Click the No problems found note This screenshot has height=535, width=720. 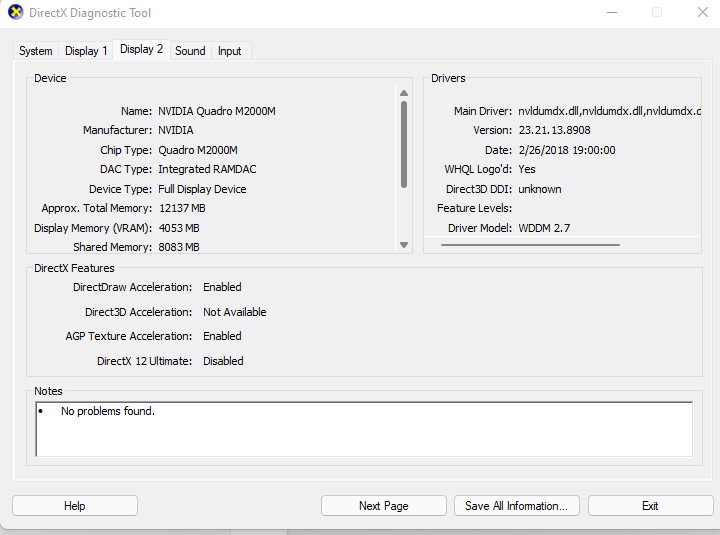point(108,411)
